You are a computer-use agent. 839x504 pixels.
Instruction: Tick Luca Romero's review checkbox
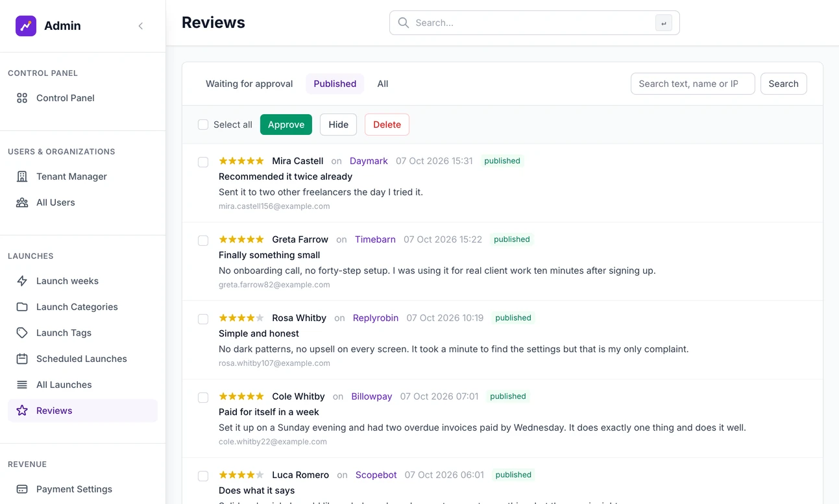(x=203, y=476)
